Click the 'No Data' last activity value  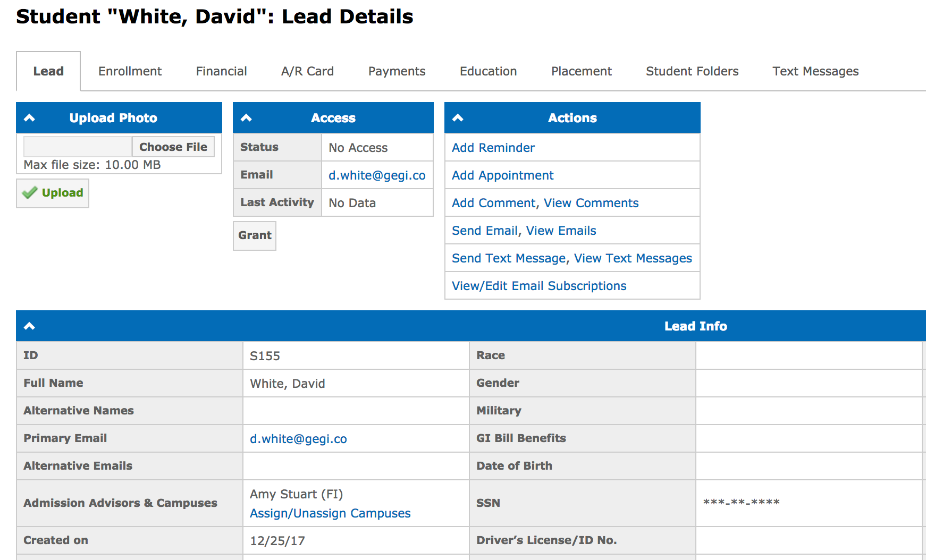pyautogui.click(x=352, y=203)
